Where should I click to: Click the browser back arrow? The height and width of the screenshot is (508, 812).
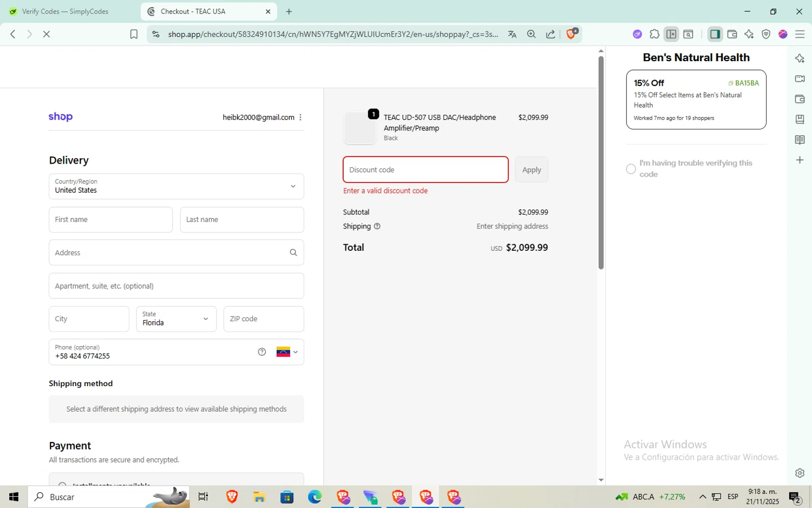click(13, 34)
